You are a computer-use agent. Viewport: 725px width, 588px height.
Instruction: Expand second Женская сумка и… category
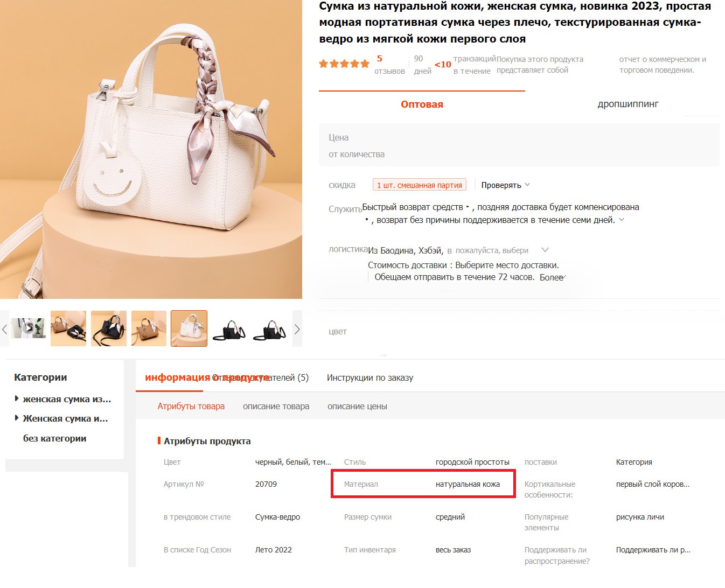click(65, 419)
